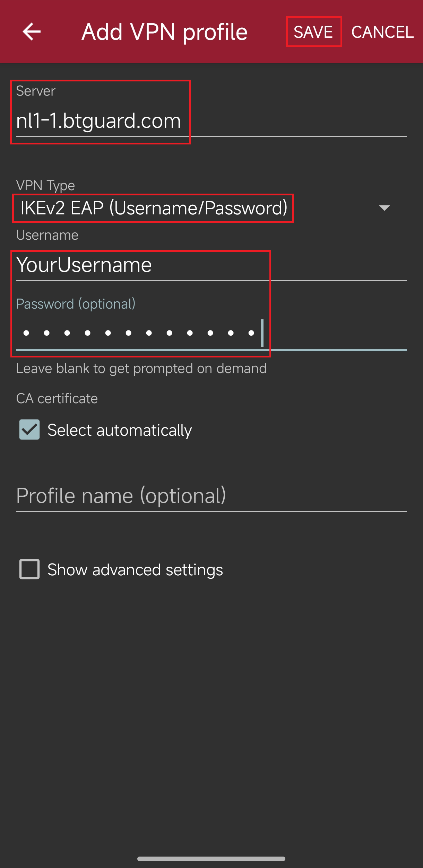This screenshot has height=868, width=423.
Task: Edit the YourUsername field
Action: pos(211,265)
